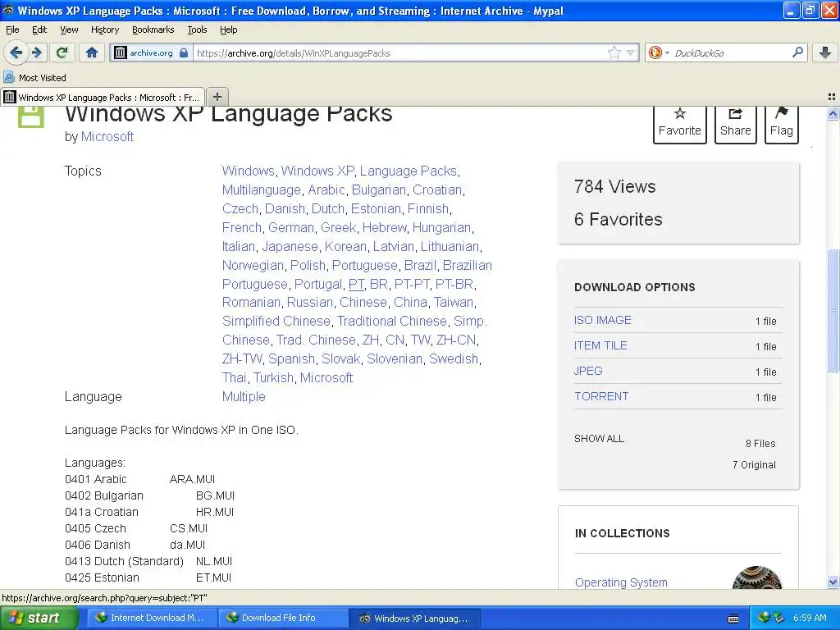
Task: Switch to Windows XP Language Packs taskbar button
Action: pos(414,618)
